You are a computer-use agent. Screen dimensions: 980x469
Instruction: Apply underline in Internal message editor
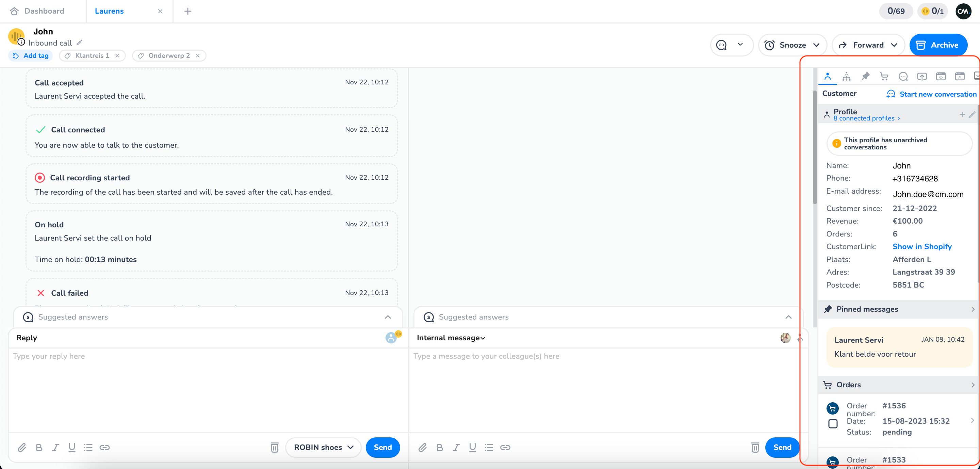coord(473,447)
